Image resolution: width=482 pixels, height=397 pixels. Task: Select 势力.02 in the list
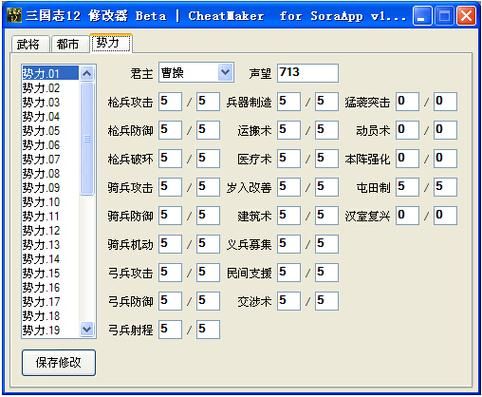click(50, 88)
